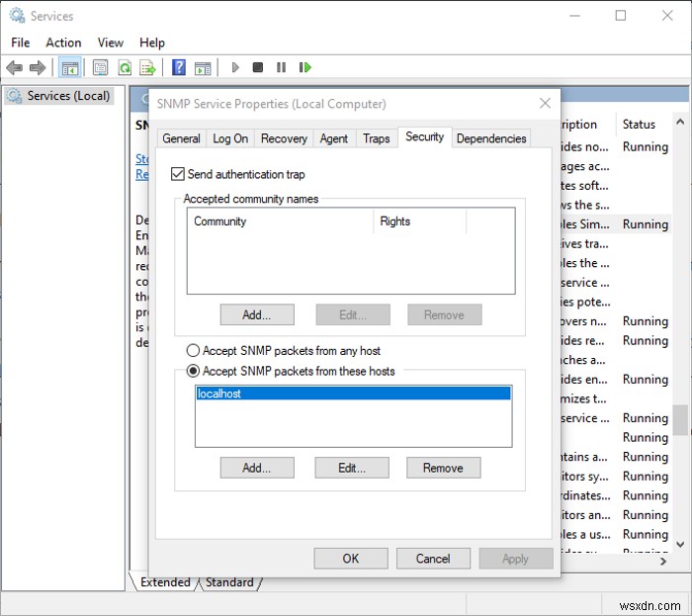Click the horizontal scroll right arrow

[x=663, y=562]
